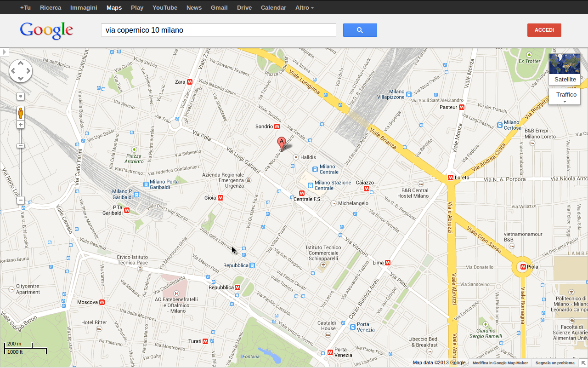Expand the Altro dropdown menu
This screenshot has width=588, height=368.
[305, 7]
